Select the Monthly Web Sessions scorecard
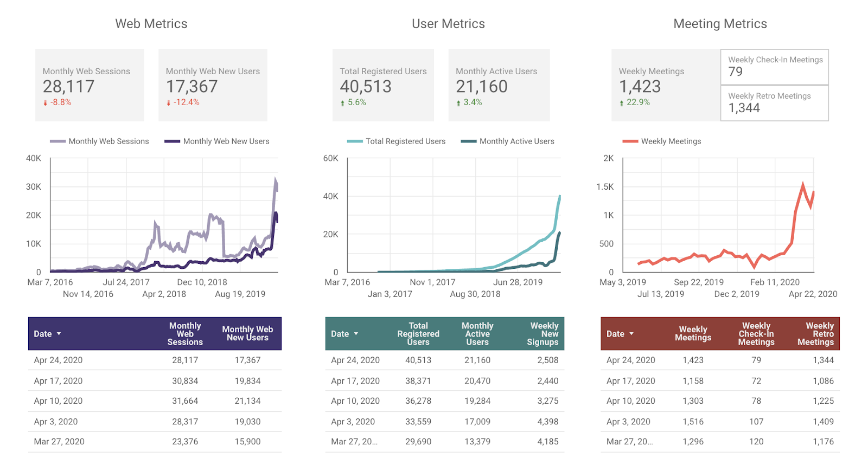 point(90,85)
